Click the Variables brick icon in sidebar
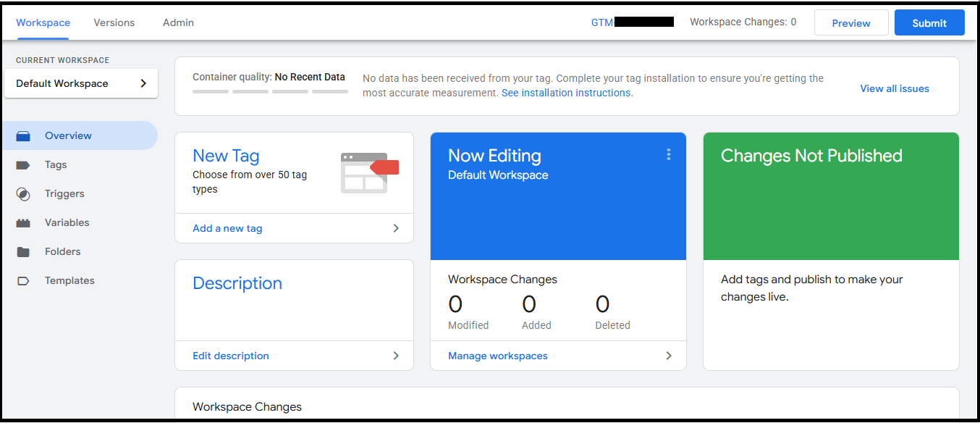This screenshot has height=423, width=980. tap(23, 222)
